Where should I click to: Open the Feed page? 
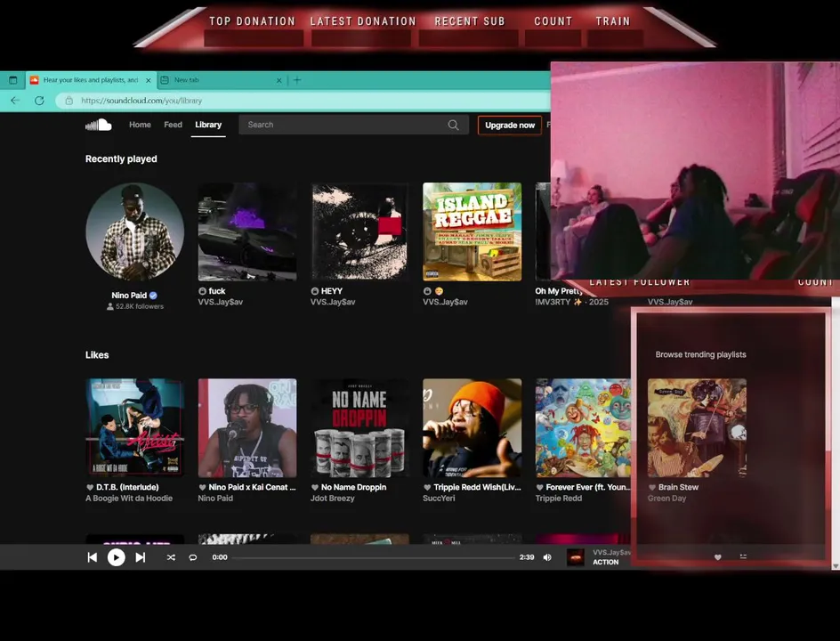pyautogui.click(x=173, y=125)
